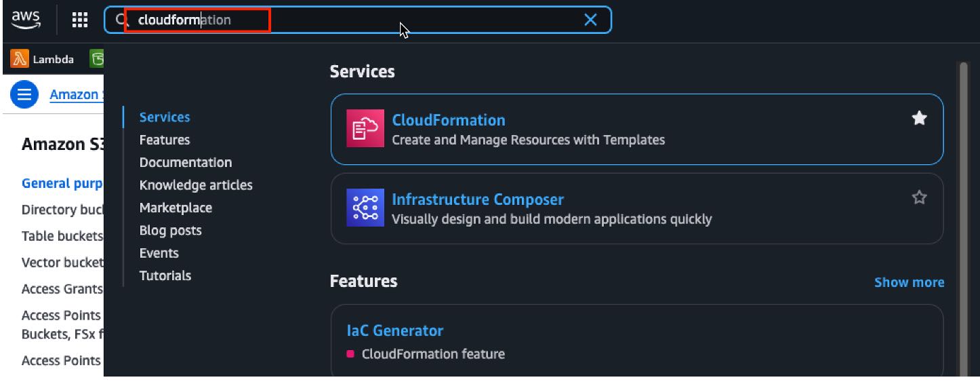The width and height of the screenshot is (980, 384).
Task: Select the Features filter category
Action: 165,140
